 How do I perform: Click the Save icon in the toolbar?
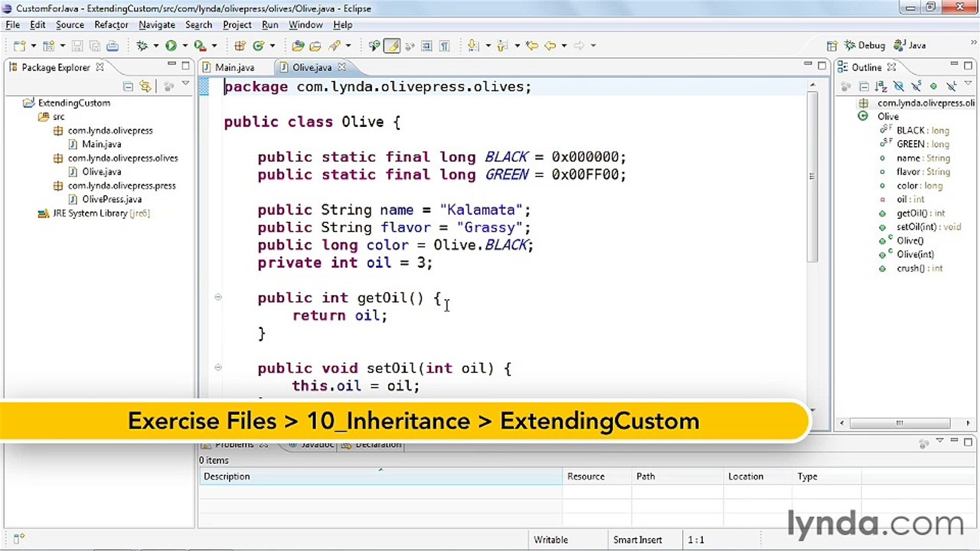click(x=77, y=46)
